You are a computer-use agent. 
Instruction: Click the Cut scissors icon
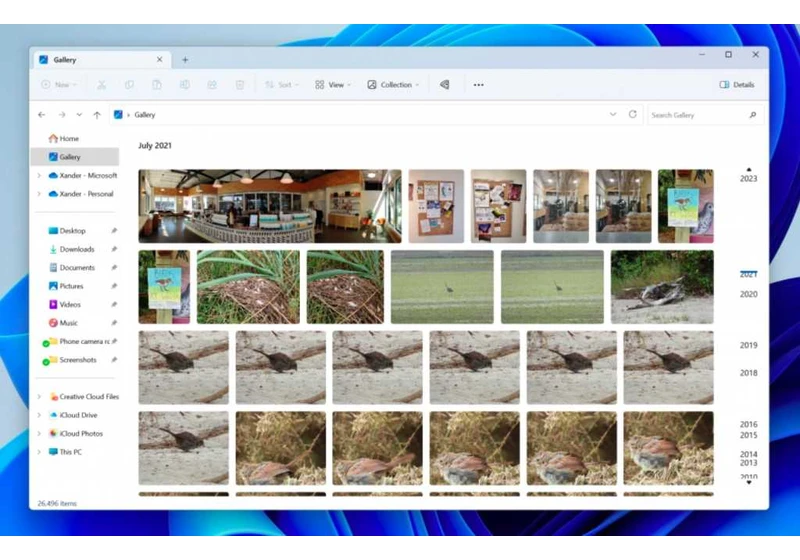click(x=102, y=85)
